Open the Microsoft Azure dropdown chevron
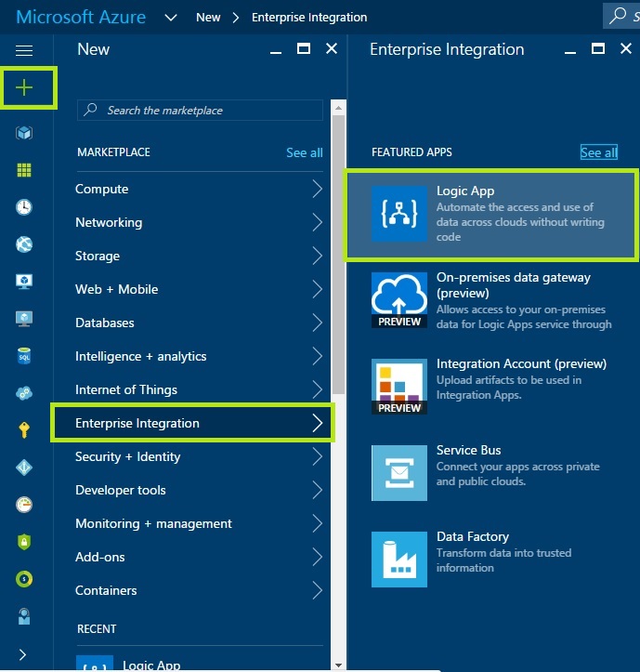The height and width of the screenshot is (672, 640). (171, 18)
